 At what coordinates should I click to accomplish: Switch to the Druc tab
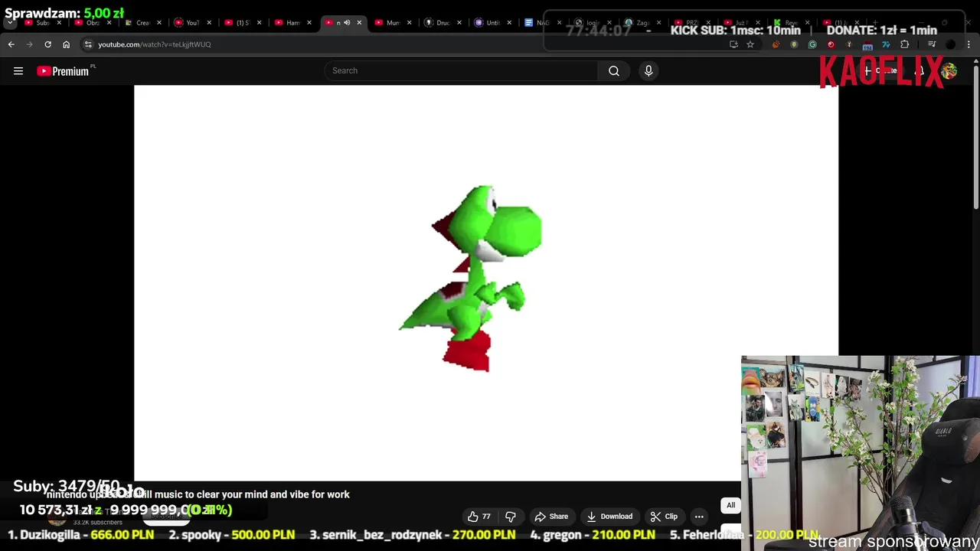coord(443,23)
